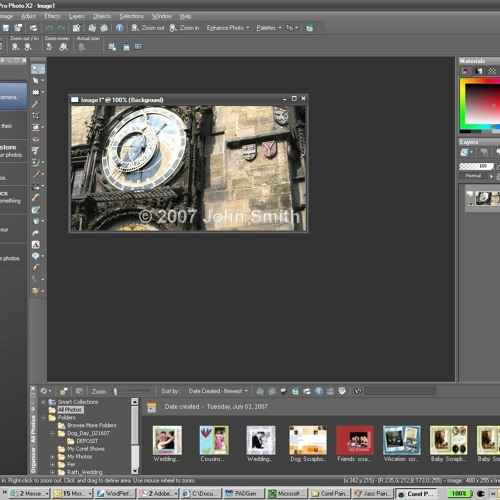Viewport: 500px width, 500px height.
Task: Select Browse More Folders in tree
Action: coord(92,425)
